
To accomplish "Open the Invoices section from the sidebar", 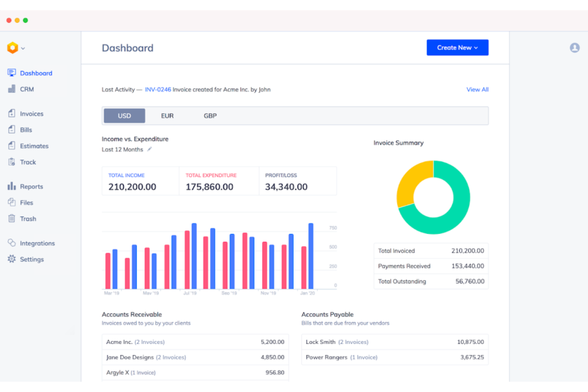I will 31,114.
